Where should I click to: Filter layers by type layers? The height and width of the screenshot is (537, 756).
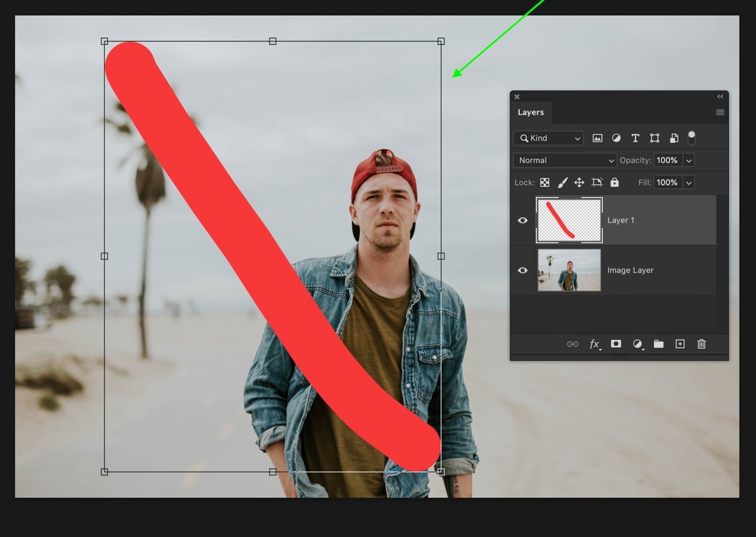635,138
